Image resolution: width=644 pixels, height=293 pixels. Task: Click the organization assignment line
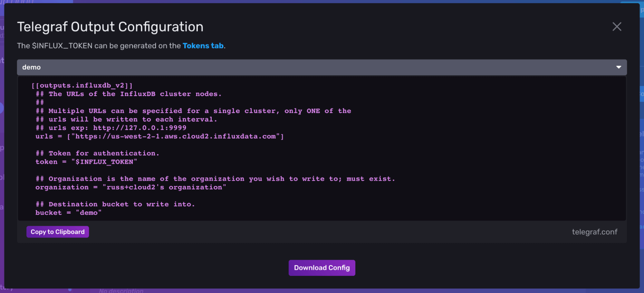click(x=131, y=187)
